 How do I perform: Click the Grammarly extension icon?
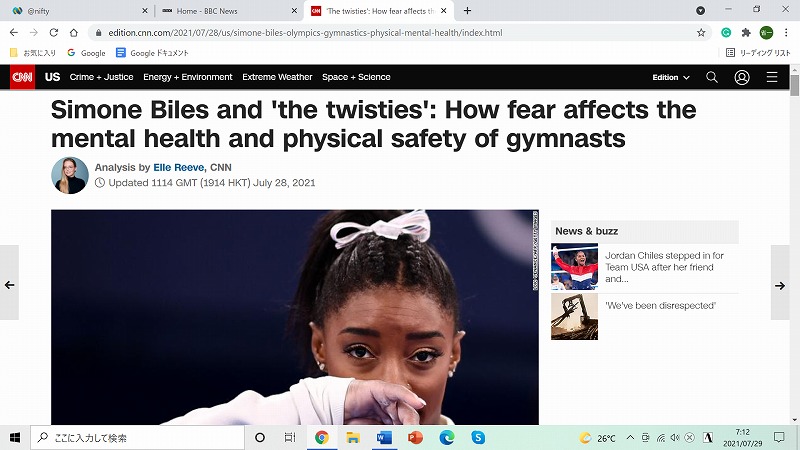(726, 33)
